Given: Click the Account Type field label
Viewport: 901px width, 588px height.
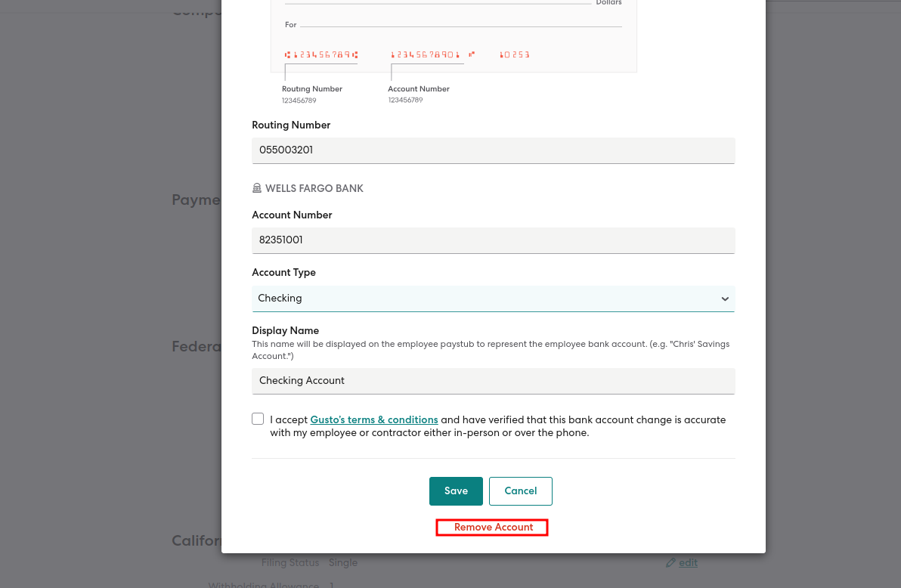Looking at the screenshot, I should (284, 272).
